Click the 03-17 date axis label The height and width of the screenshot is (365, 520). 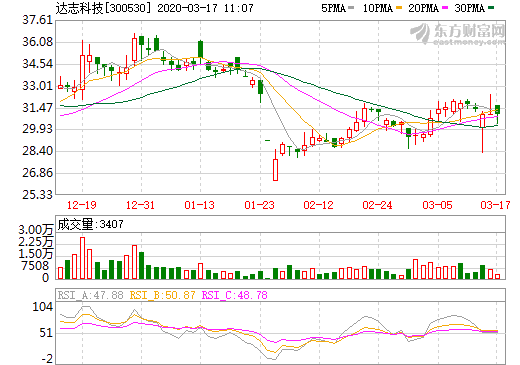click(x=495, y=205)
